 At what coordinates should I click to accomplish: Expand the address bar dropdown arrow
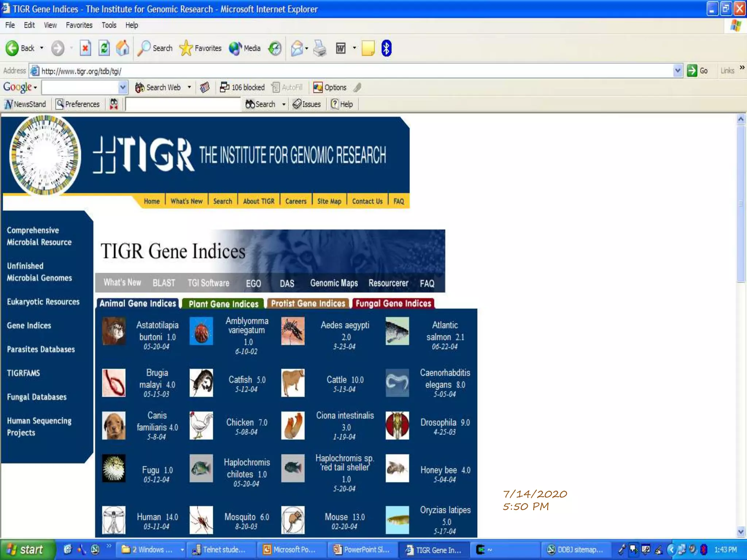click(x=677, y=71)
